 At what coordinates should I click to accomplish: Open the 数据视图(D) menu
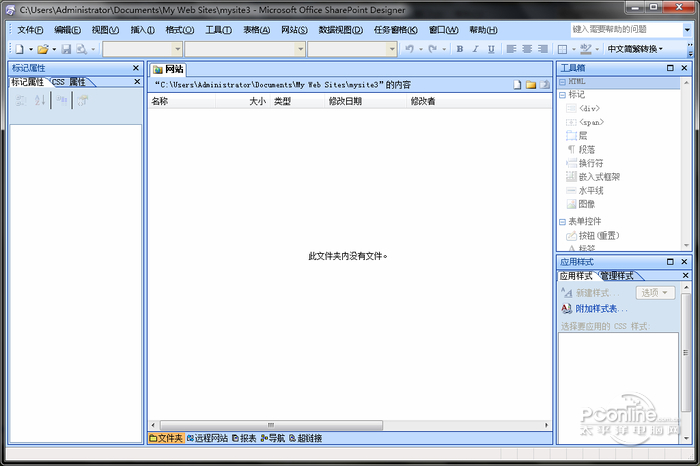[x=341, y=30]
